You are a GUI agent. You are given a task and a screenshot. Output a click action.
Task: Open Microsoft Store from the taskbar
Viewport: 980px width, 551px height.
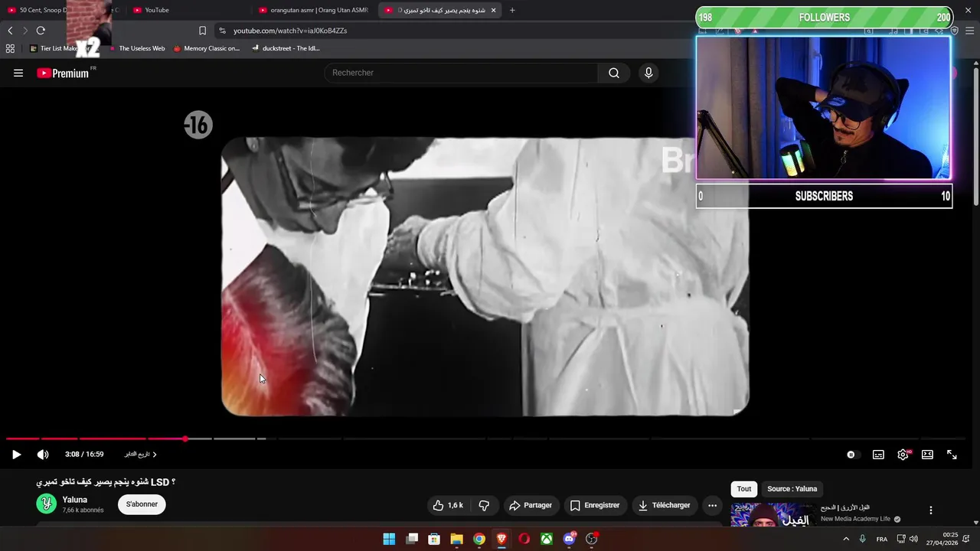point(434,539)
